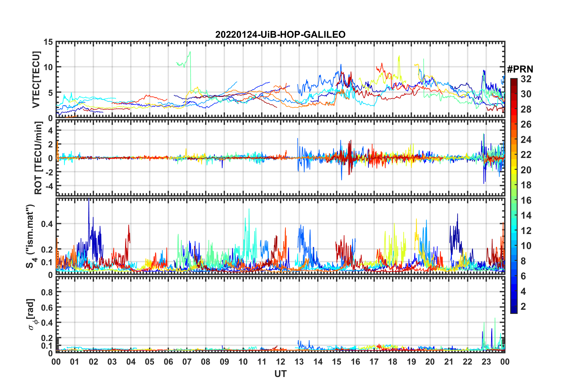The image size is (561, 392).
Task: Click the plot title 20220124-UiB-HOP-GALILEO
Action: tap(280, 34)
